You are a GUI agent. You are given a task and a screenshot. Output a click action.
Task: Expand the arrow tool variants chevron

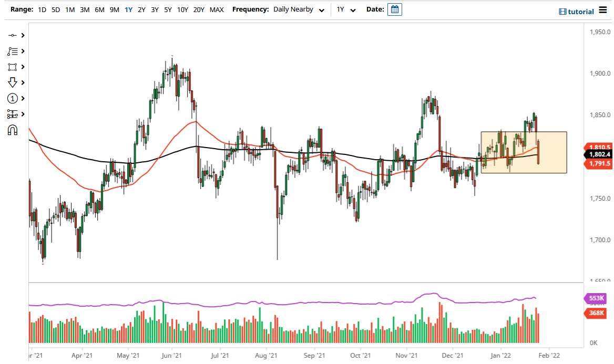point(22,82)
